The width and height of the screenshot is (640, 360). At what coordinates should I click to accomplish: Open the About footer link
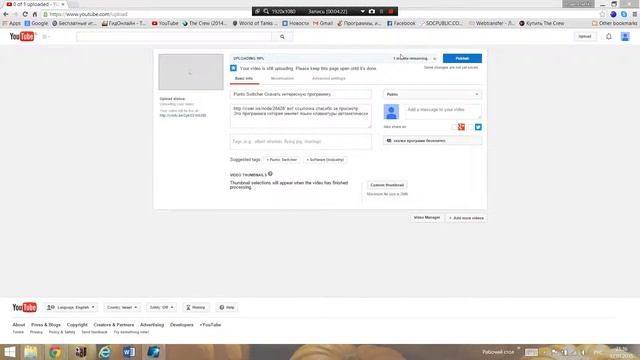[19, 325]
